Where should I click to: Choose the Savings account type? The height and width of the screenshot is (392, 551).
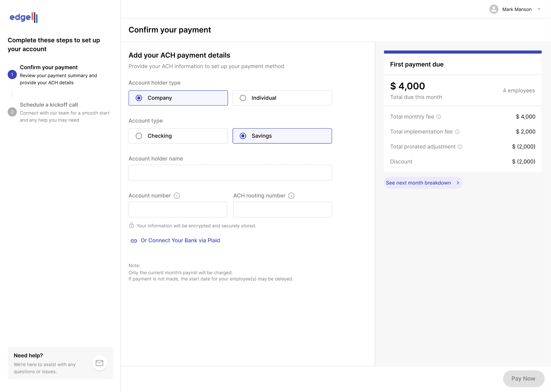(282, 136)
